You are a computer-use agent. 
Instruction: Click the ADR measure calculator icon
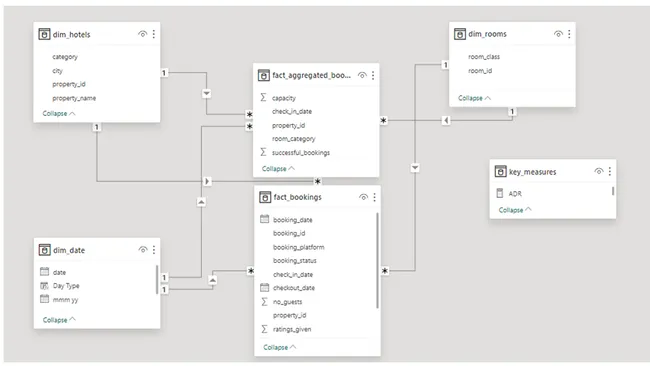pos(500,193)
